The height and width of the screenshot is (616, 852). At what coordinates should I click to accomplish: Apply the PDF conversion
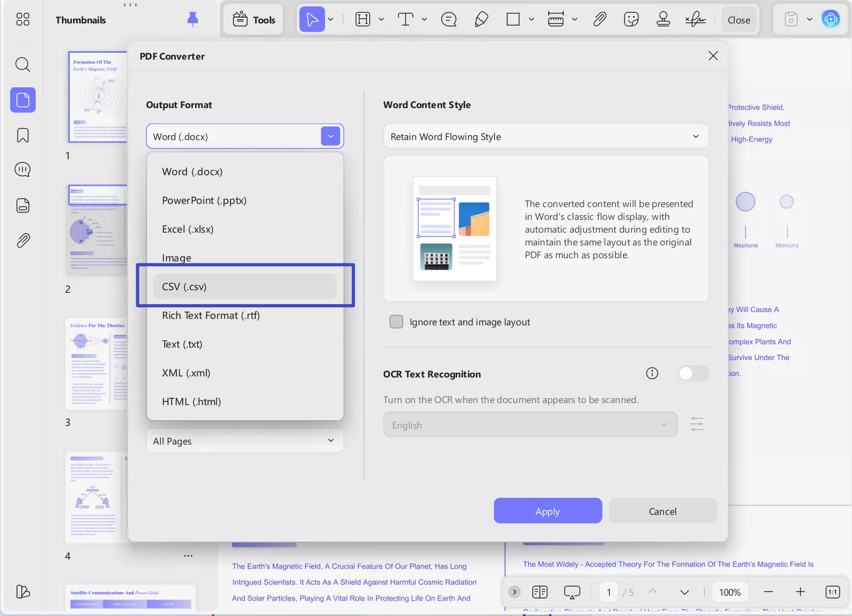(548, 511)
